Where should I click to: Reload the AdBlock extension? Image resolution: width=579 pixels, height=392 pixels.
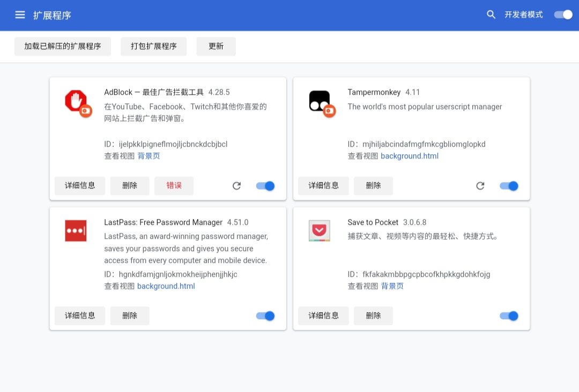(x=237, y=186)
